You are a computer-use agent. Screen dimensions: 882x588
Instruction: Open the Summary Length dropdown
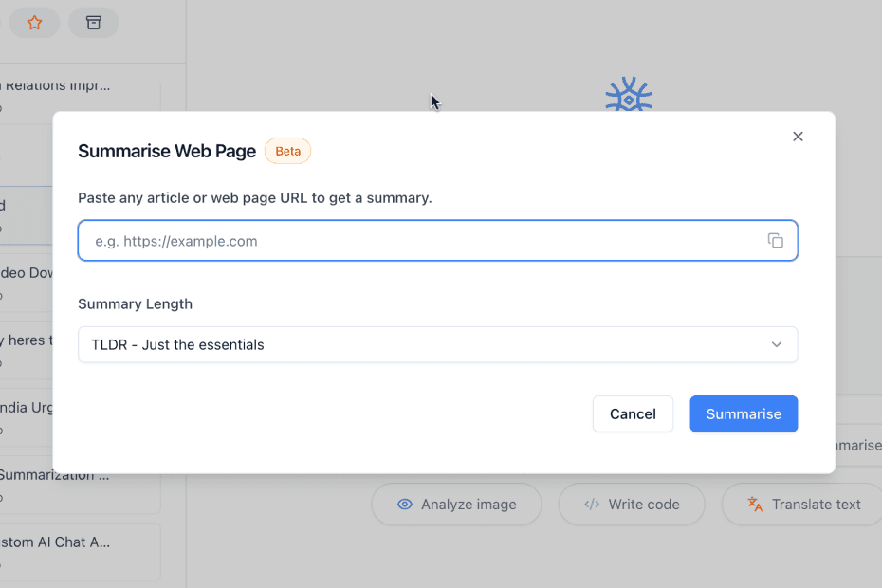tap(436, 344)
